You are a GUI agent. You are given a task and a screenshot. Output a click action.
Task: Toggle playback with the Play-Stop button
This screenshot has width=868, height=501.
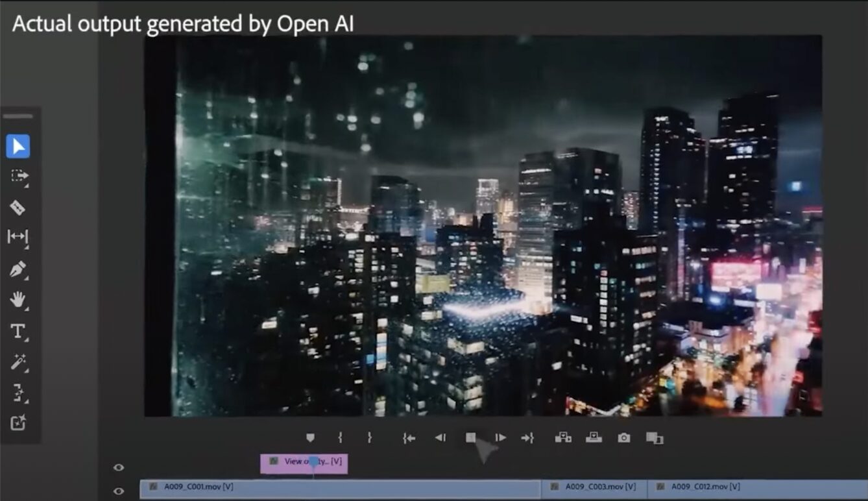coord(470,438)
